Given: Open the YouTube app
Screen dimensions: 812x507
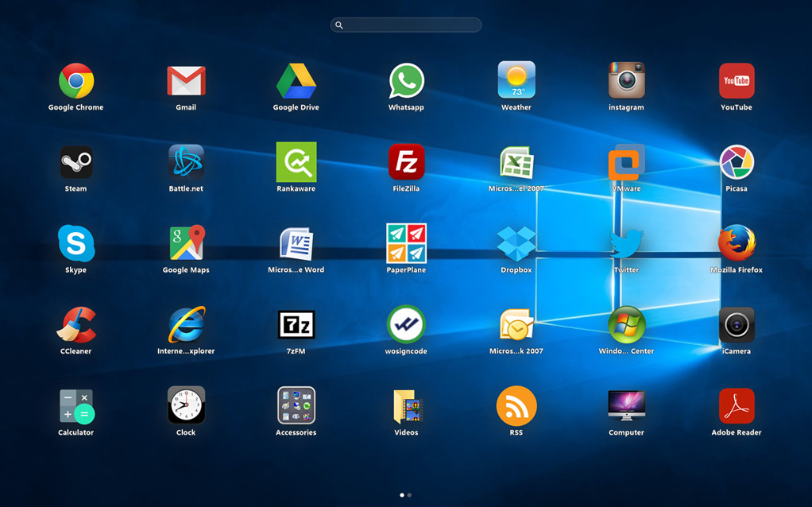Looking at the screenshot, I should click(737, 81).
